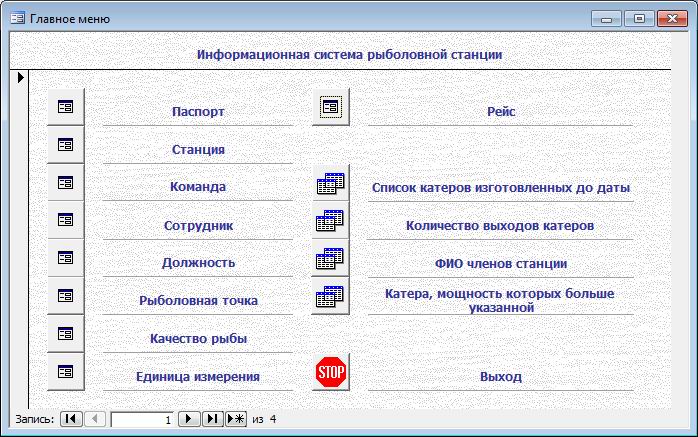Open the Должность form button
The image size is (698, 437).
[66, 258]
